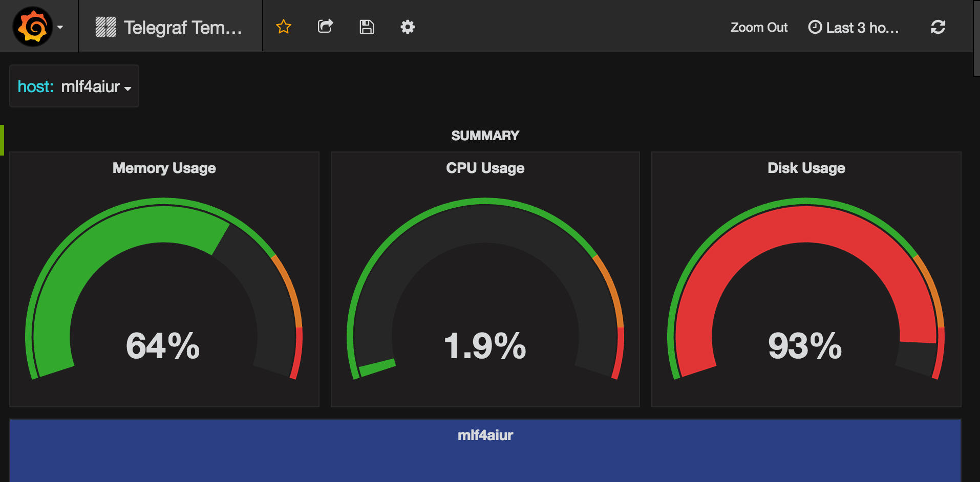Viewport: 980px width, 482px height.
Task: Click the page scrollbar thumb
Action: 976,38
